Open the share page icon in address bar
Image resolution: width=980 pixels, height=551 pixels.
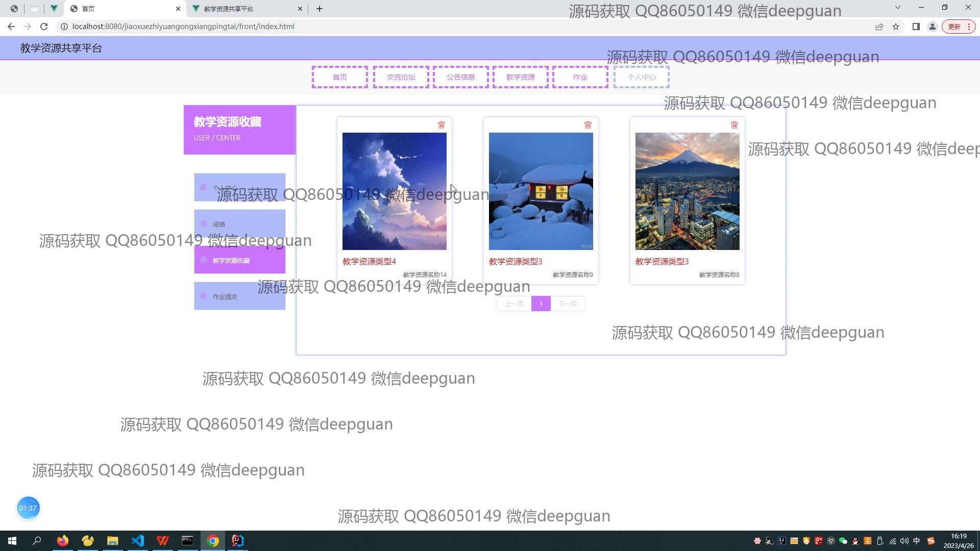(879, 27)
